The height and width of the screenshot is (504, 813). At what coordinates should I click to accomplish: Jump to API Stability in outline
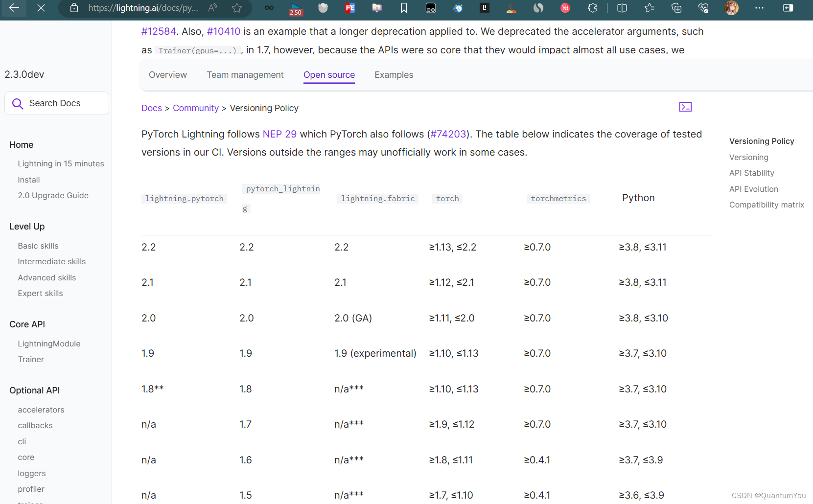coord(752,173)
